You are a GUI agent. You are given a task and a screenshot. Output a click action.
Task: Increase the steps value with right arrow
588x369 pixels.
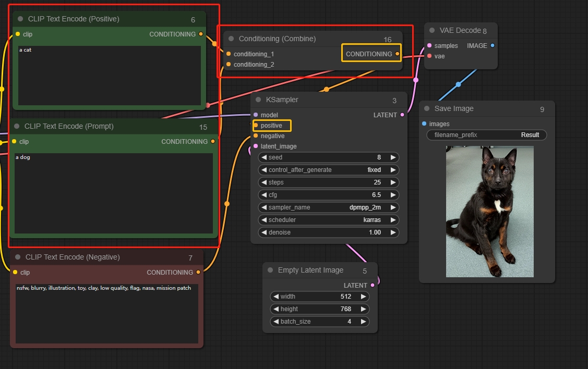[393, 182]
